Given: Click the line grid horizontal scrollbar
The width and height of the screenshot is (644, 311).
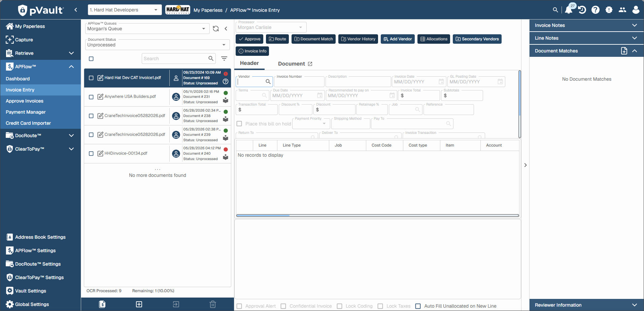Looking at the screenshot, I should click(263, 216).
